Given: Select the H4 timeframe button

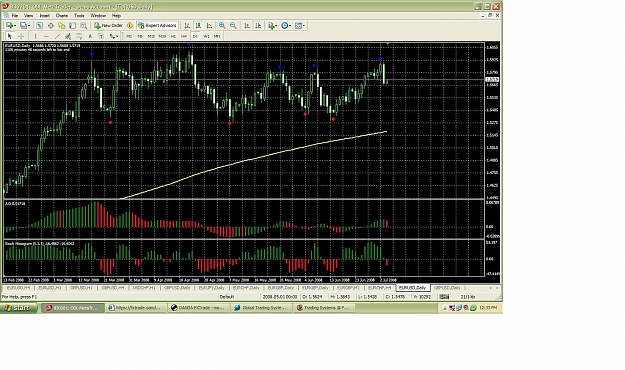Looking at the screenshot, I should pos(184,36).
